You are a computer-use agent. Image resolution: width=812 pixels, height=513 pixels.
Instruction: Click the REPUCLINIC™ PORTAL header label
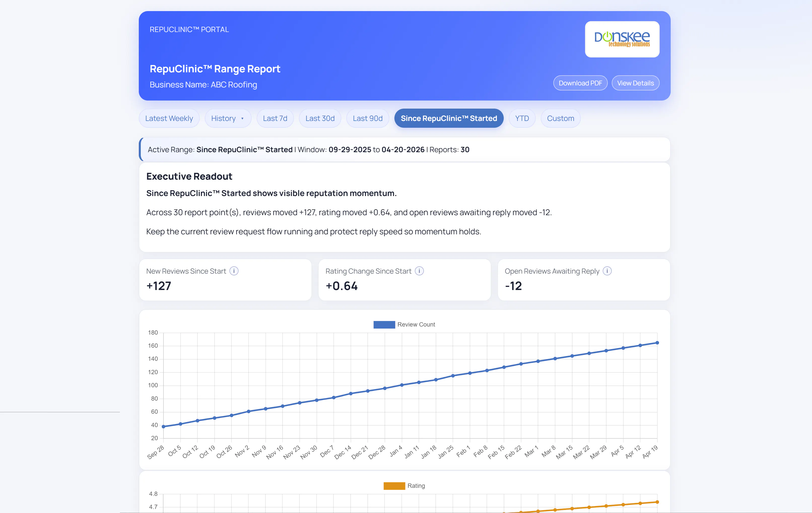tap(189, 29)
